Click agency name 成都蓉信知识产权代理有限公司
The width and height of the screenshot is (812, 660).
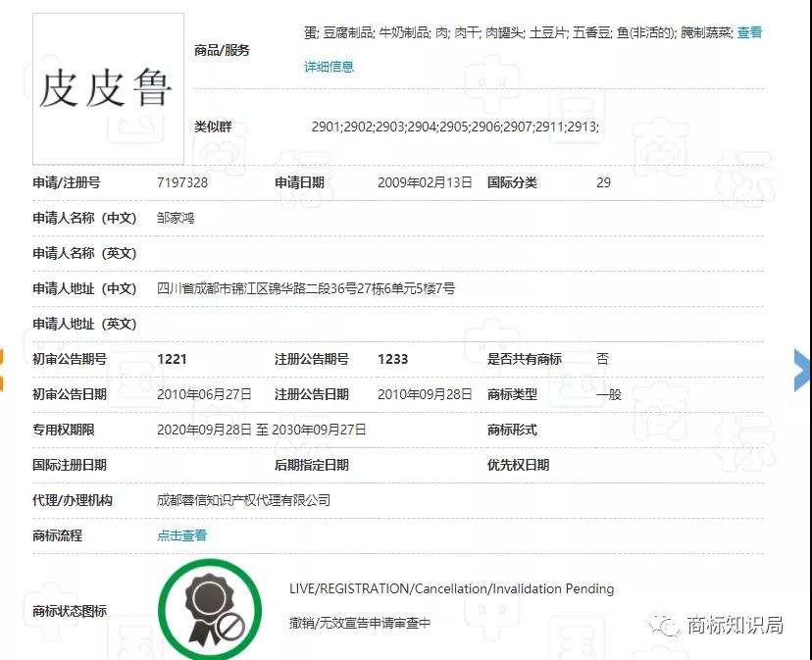(x=243, y=500)
